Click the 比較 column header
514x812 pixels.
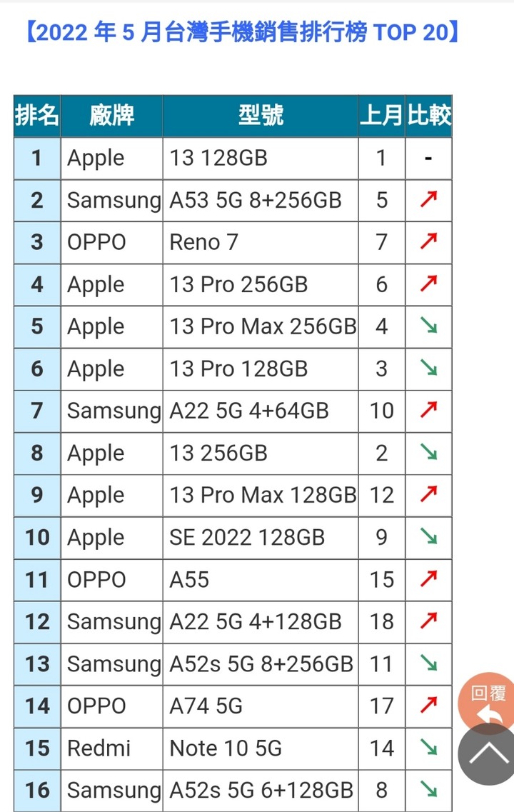click(428, 116)
